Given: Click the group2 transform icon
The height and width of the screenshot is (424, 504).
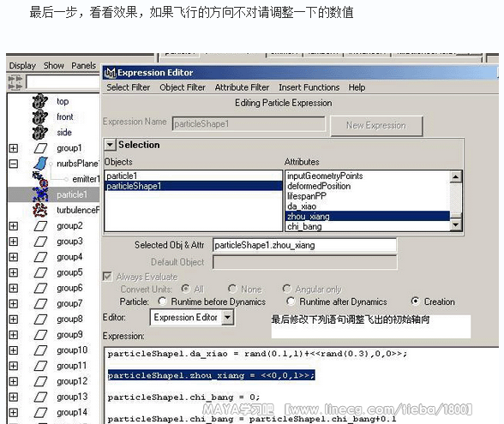Looking at the screenshot, I should coord(40,226).
